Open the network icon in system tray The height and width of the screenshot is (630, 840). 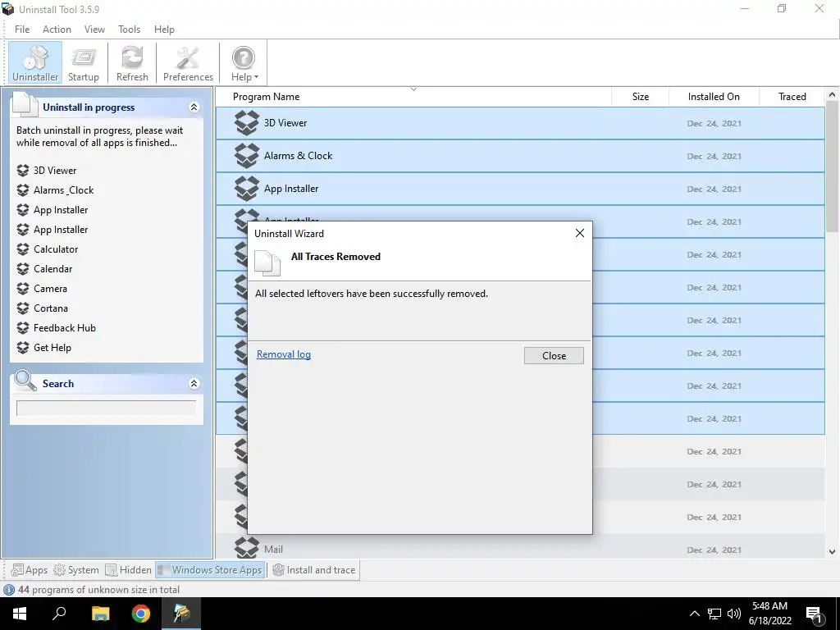click(x=714, y=614)
